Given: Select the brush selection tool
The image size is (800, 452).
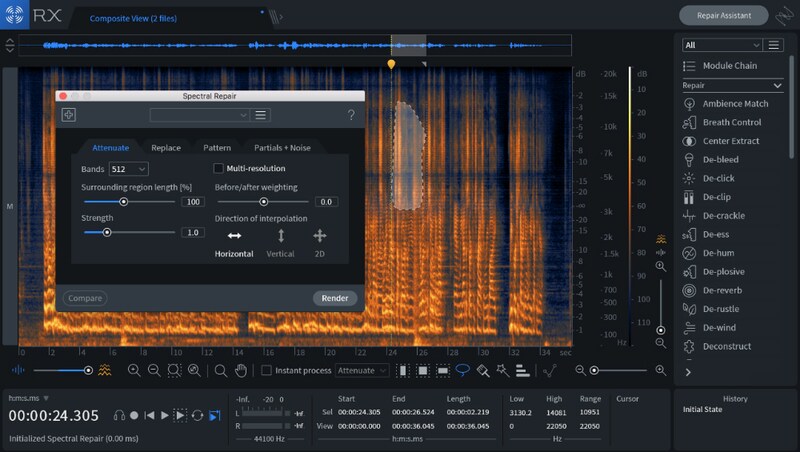Looking at the screenshot, I should [x=483, y=371].
